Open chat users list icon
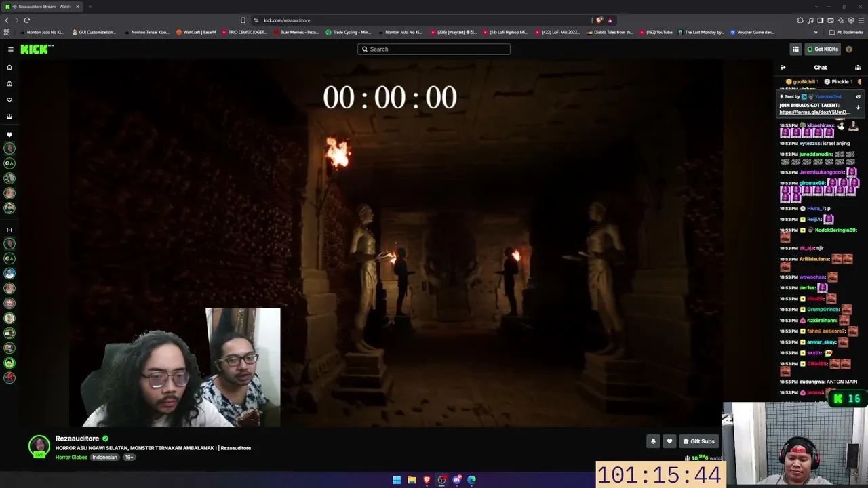The height and width of the screenshot is (488, 868). (858, 68)
